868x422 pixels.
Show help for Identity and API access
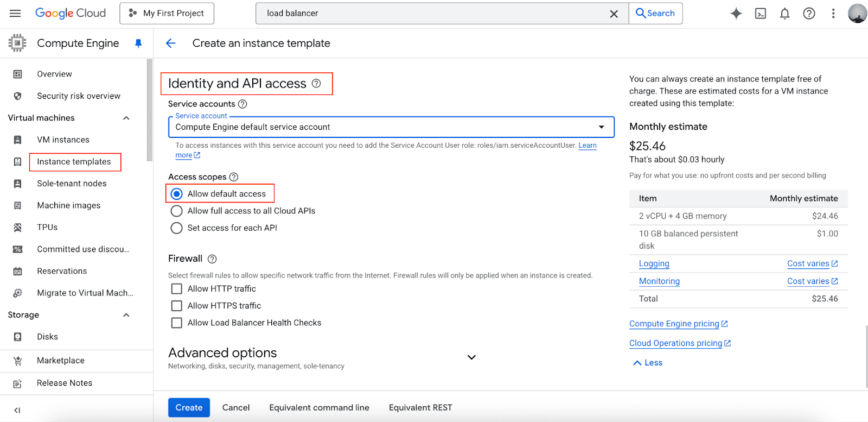tap(316, 83)
